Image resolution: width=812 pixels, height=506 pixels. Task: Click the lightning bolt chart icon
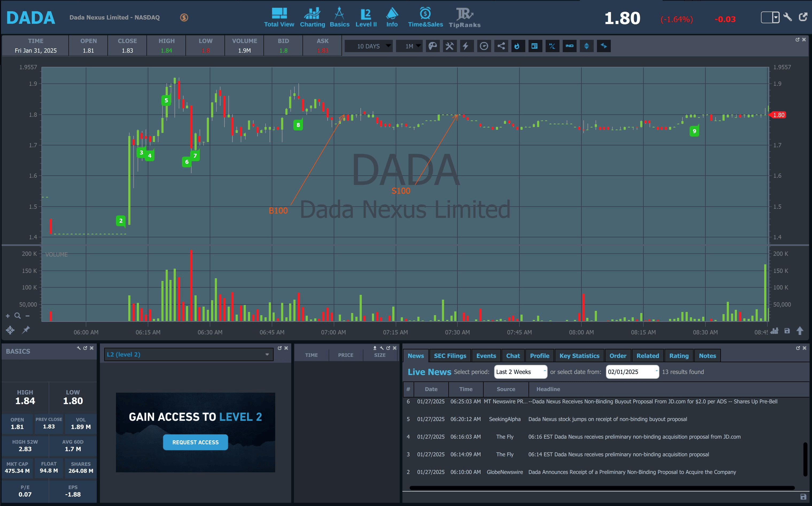(466, 46)
